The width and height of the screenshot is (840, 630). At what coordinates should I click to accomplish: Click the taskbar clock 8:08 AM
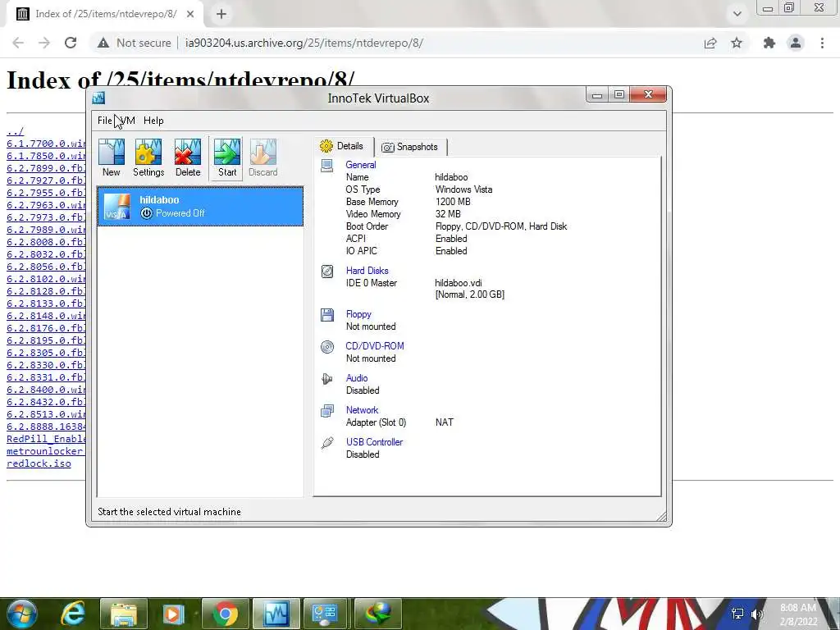797,608
